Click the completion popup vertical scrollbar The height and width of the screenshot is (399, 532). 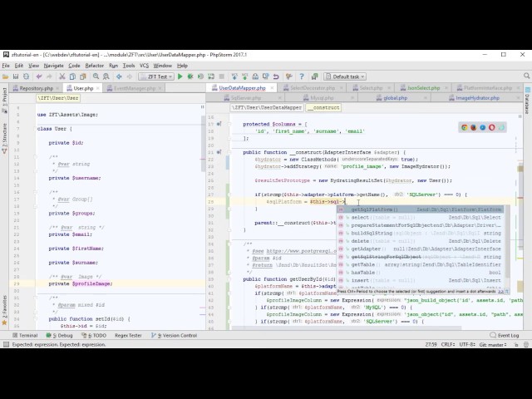(507, 241)
